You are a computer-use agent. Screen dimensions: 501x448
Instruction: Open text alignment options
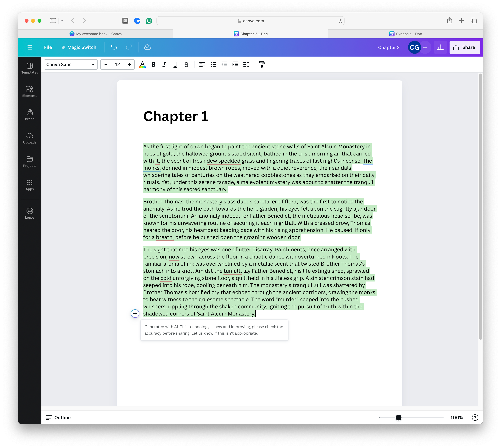click(202, 64)
